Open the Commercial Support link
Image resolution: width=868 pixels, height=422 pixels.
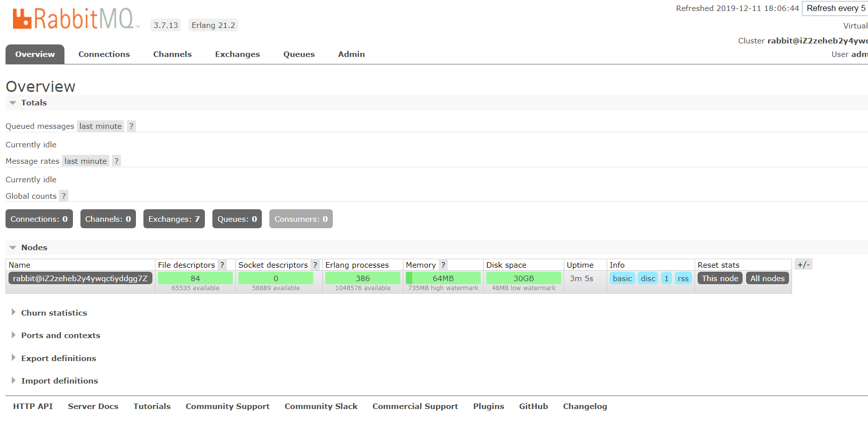point(415,407)
